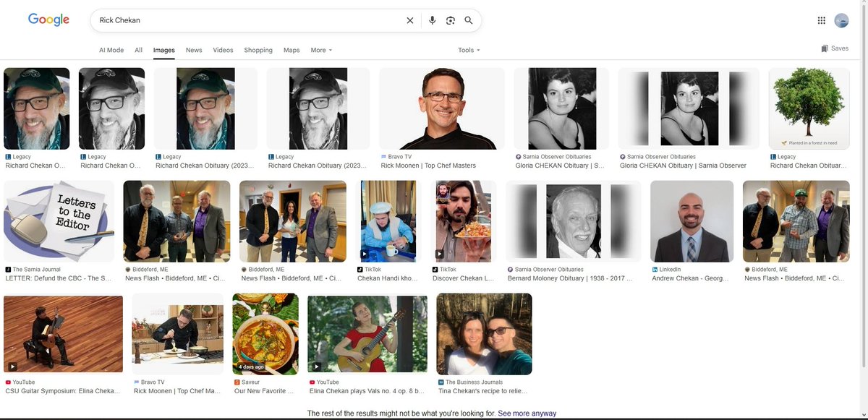This screenshot has height=420, width=868.
Task: Expand the More dropdown menu
Action: tap(321, 50)
